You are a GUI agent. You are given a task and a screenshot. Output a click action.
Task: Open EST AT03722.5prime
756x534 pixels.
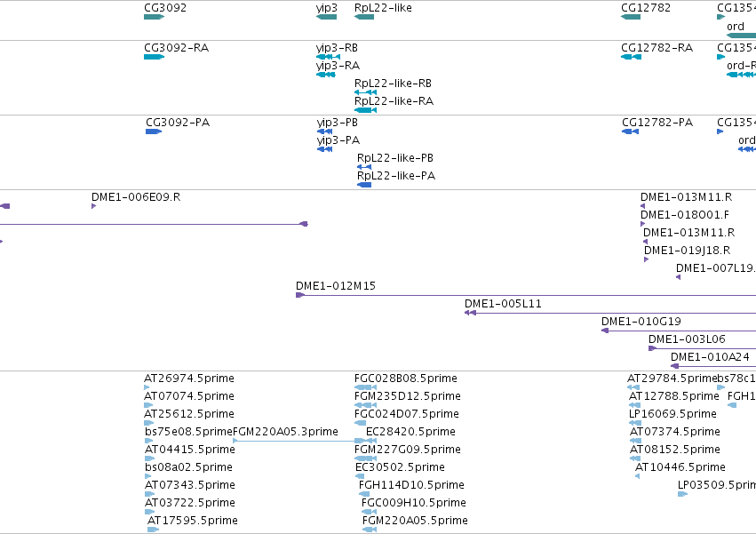click(189, 504)
